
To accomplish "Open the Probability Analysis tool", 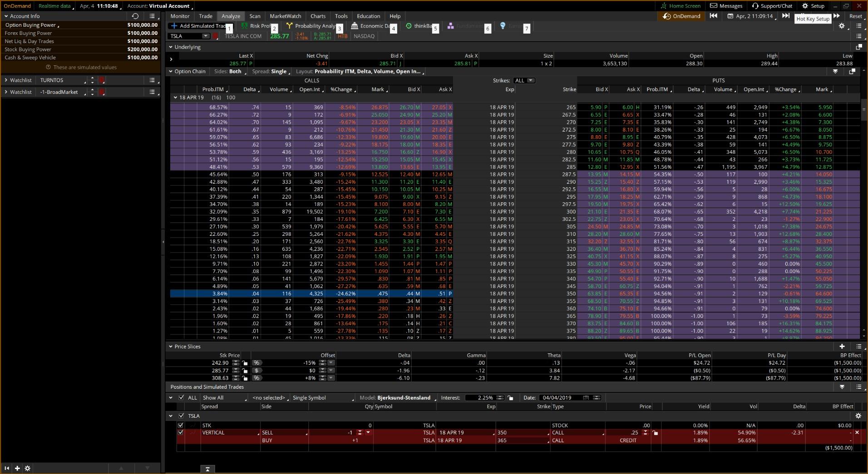I will click(313, 26).
